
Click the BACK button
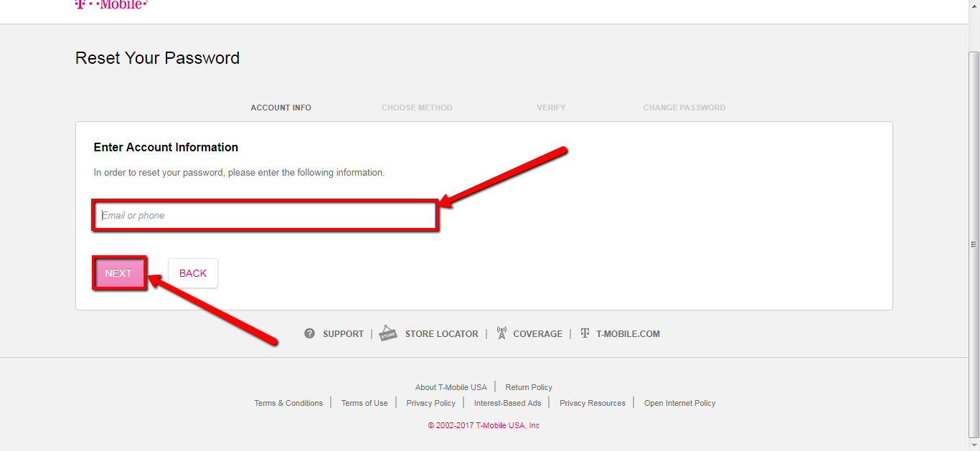pyautogui.click(x=192, y=273)
